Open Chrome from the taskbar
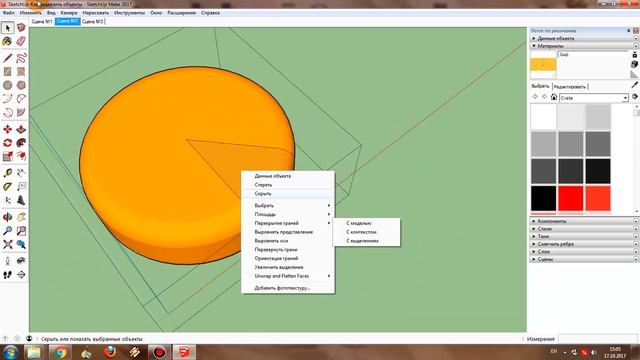Image resolution: width=640 pixels, height=360 pixels. [60, 352]
